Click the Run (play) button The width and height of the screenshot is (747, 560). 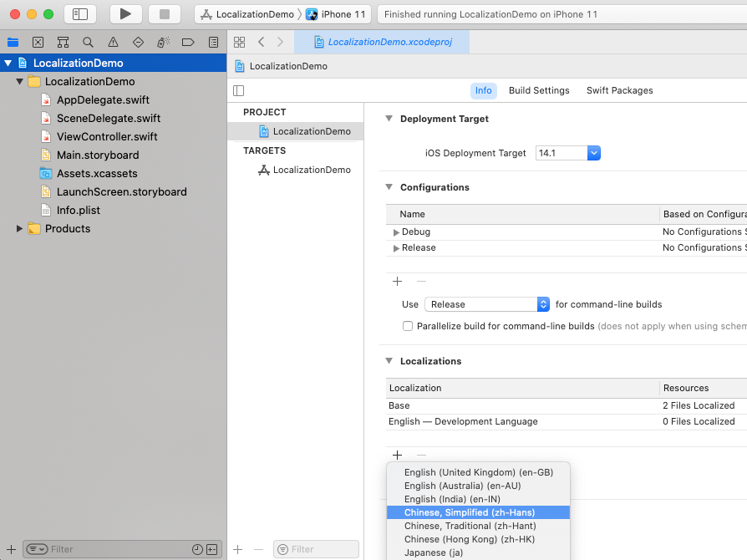(125, 14)
